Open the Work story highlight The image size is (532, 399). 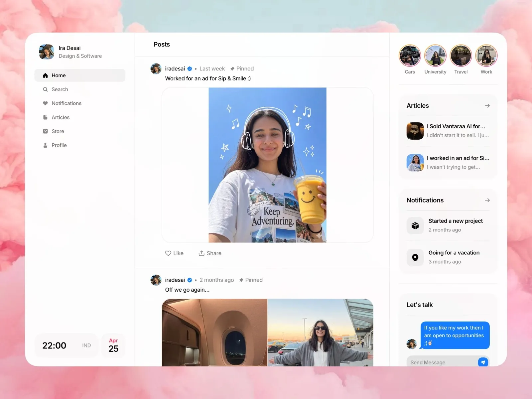(486, 56)
